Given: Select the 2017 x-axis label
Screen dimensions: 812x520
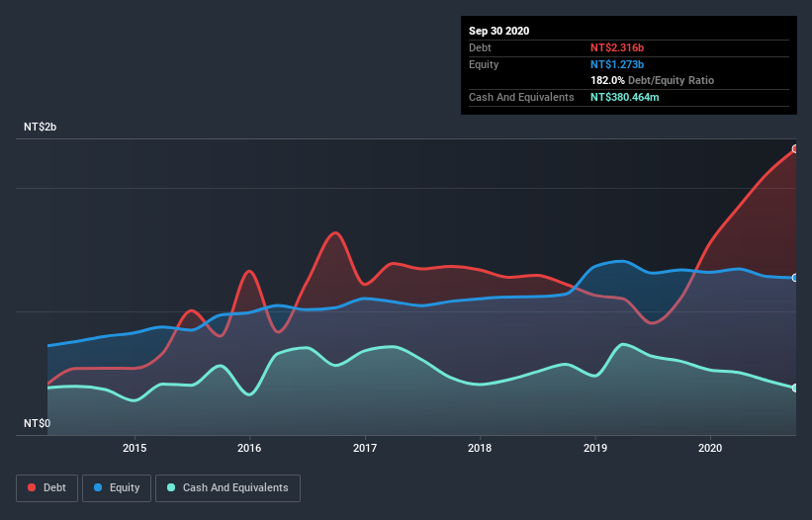Looking at the screenshot, I should click(365, 448).
